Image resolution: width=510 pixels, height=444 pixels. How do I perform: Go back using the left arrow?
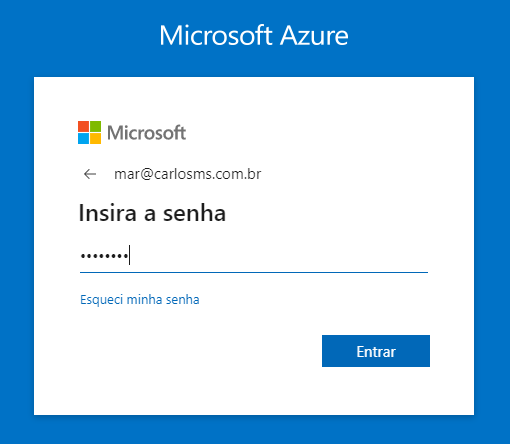(x=90, y=174)
